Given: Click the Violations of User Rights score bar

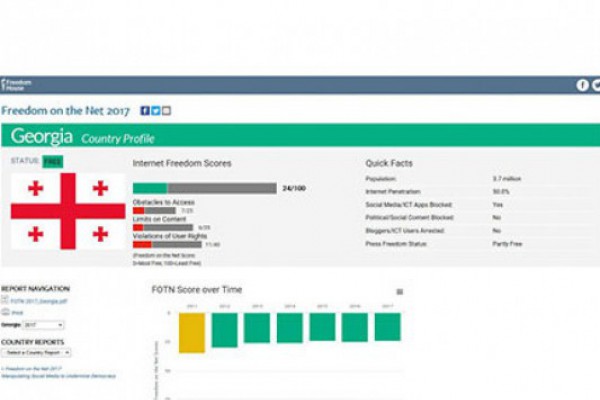Looking at the screenshot, I should (167, 244).
